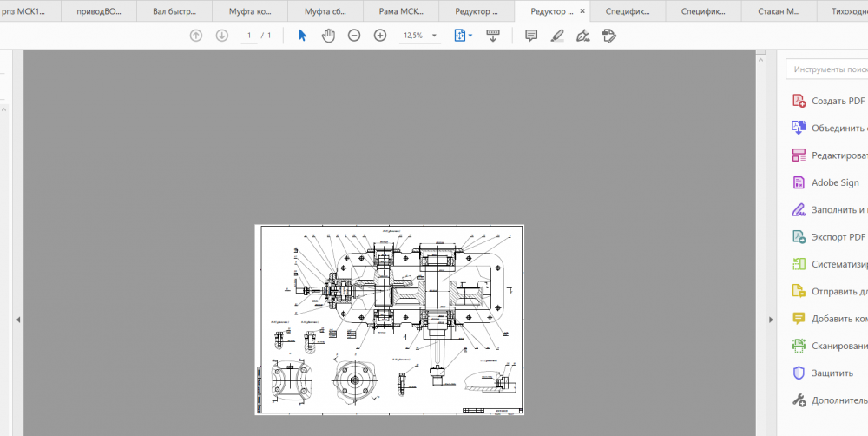Close the active Редуктор tab
The width and height of the screenshot is (868, 436).
pos(582,11)
